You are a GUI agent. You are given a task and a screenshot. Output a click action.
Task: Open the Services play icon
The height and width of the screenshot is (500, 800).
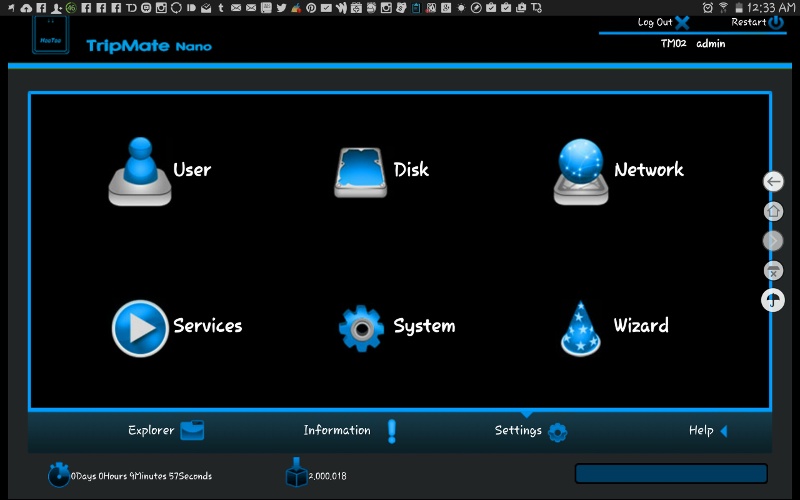click(140, 328)
